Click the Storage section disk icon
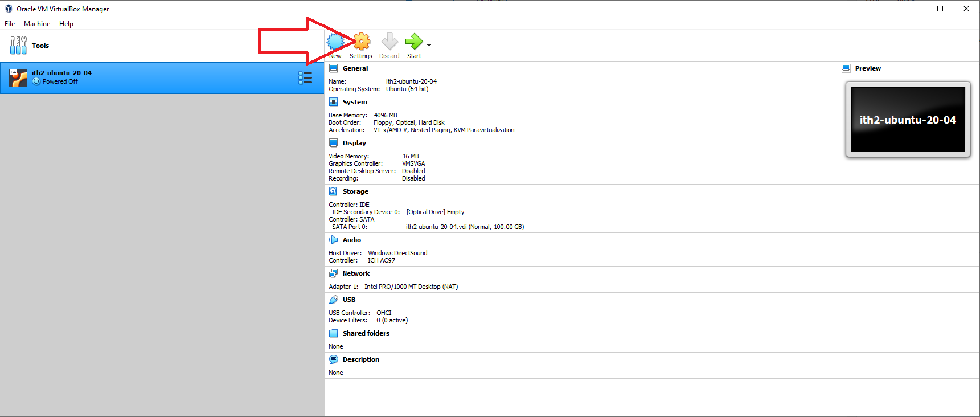Image resolution: width=980 pixels, height=417 pixels. [x=334, y=191]
